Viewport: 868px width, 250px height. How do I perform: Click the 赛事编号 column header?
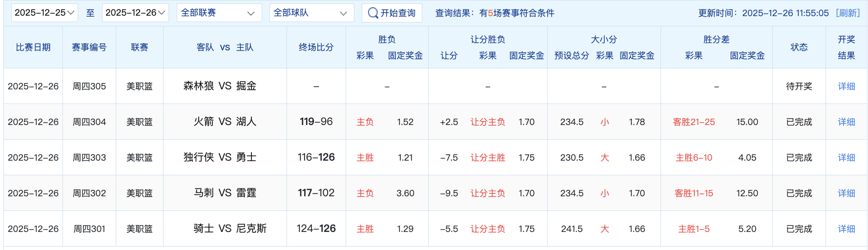pos(89,47)
